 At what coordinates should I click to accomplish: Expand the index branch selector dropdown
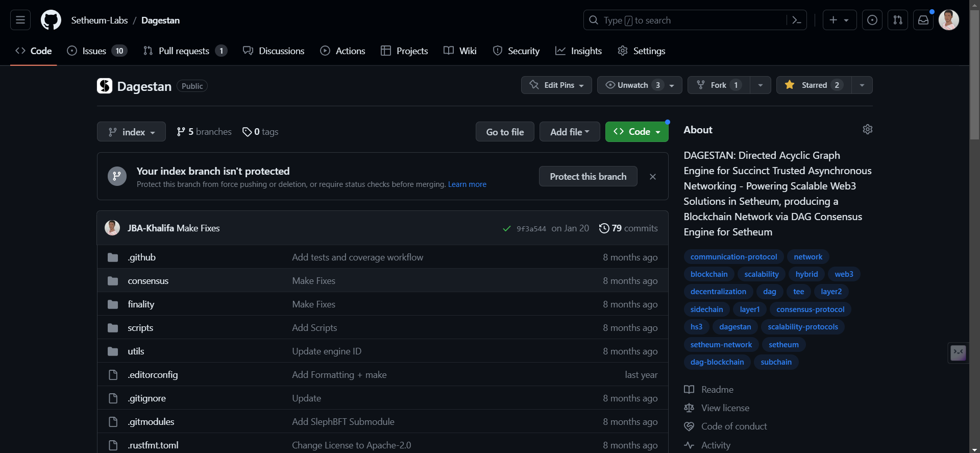[131, 132]
